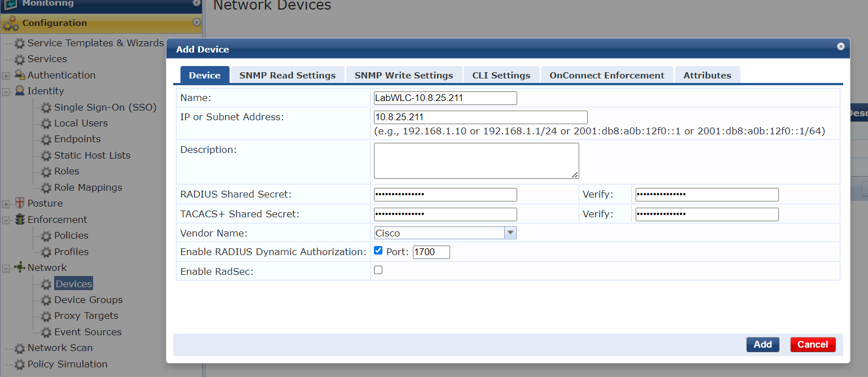The width and height of the screenshot is (868, 377).
Task: Click the Network Scan gear icon
Action: (20, 348)
